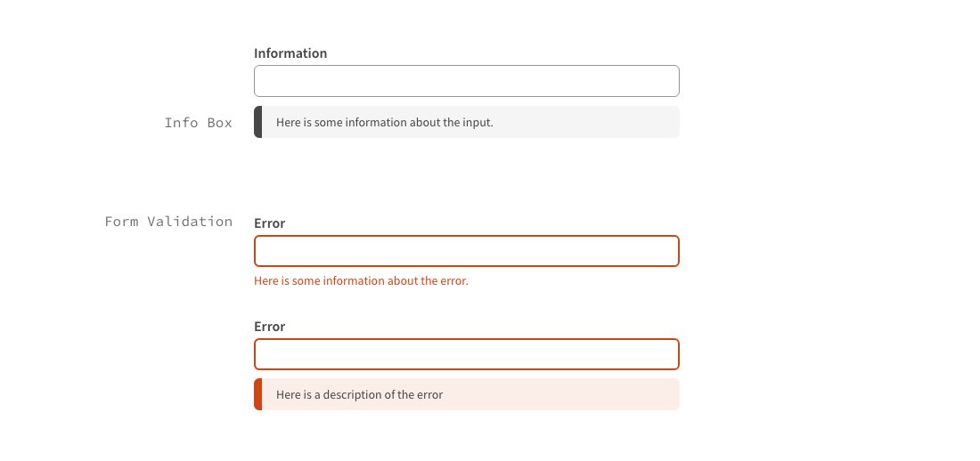Focus the first red-bordered Error input
Screen dimensions: 980x461
tap(466, 251)
